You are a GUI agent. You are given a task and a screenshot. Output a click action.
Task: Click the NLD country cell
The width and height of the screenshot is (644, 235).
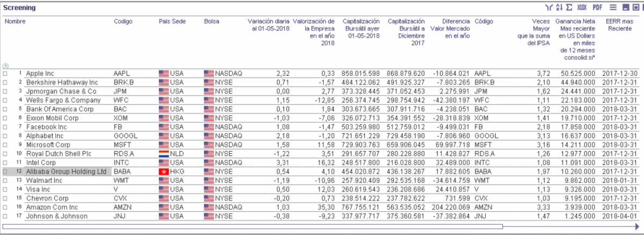(x=177, y=154)
